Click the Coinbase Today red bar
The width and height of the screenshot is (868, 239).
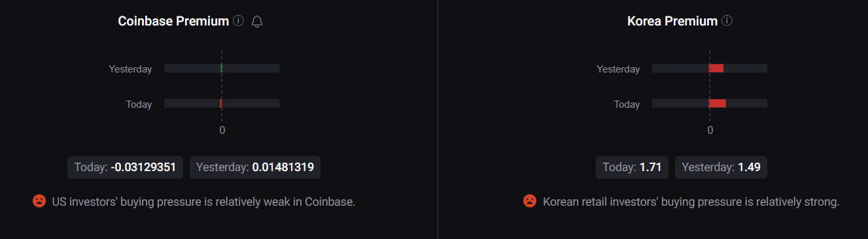(x=221, y=103)
